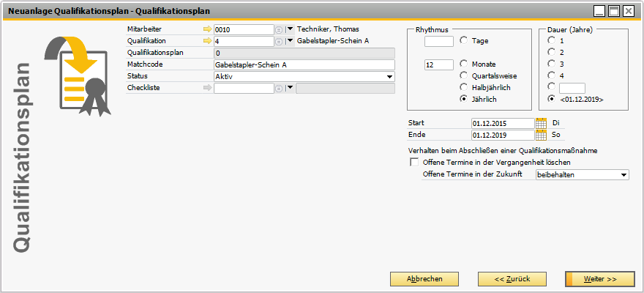This screenshot has width=644, height=293.
Task: Click the Qualifikationsplan certificate icon
Action: tap(78, 75)
